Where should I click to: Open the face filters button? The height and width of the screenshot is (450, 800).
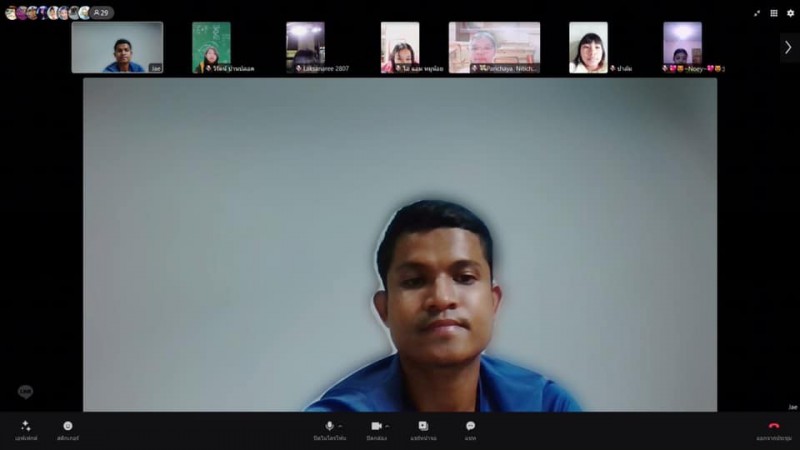pos(68,426)
